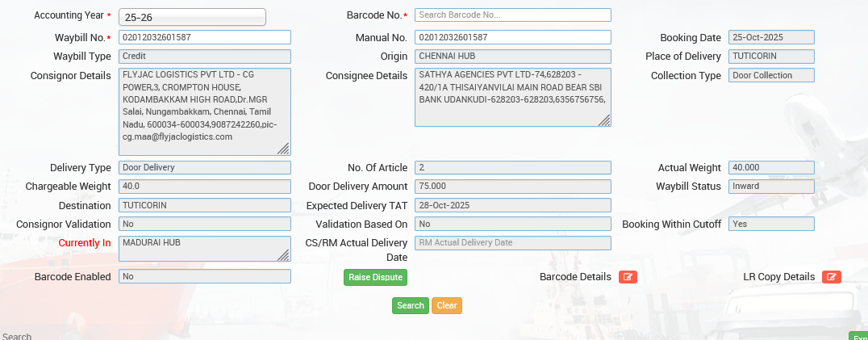The height and width of the screenshot is (340, 868).
Task: Click the Manual No. input field
Action: pos(512,37)
